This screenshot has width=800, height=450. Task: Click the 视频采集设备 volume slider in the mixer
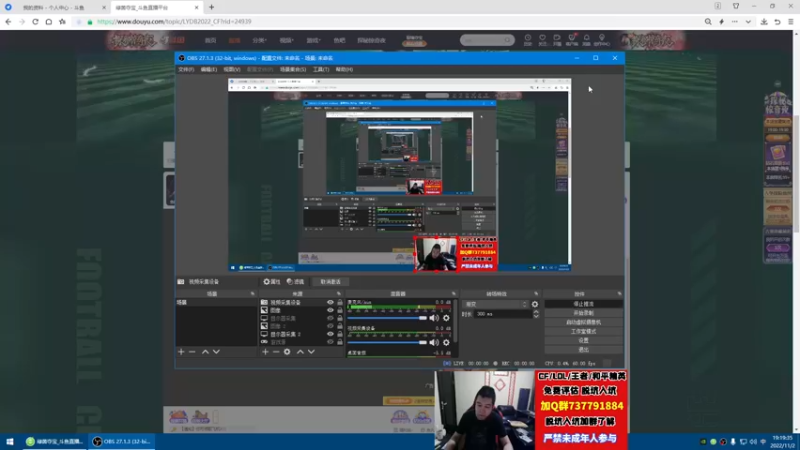click(387, 342)
